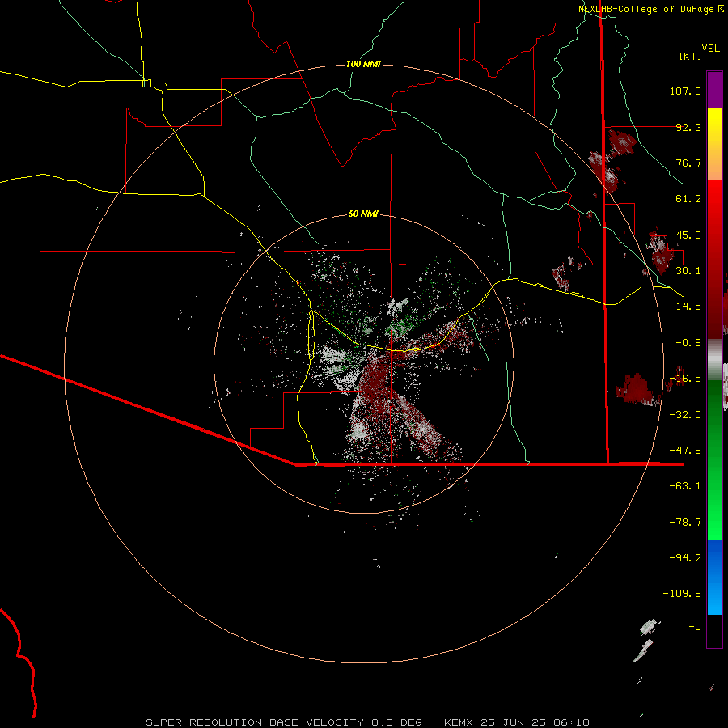Click the 14.5 velocity scale value
This screenshot has height=728, width=728.
pyautogui.click(x=688, y=307)
